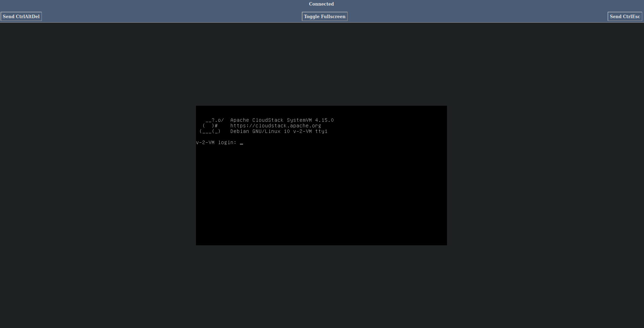The width and height of the screenshot is (644, 328).
Task: Click the Send CtrlAltDel button
Action: click(21, 16)
